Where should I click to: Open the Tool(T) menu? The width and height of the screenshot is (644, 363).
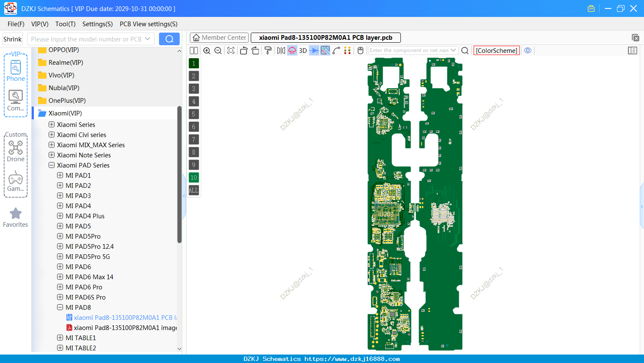point(66,24)
